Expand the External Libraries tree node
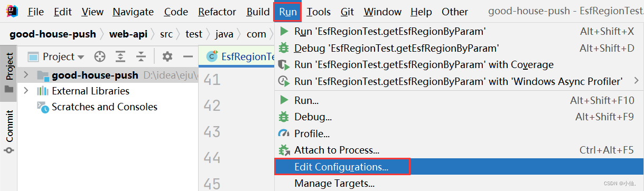This screenshot has height=191, width=644. pyautogui.click(x=25, y=91)
